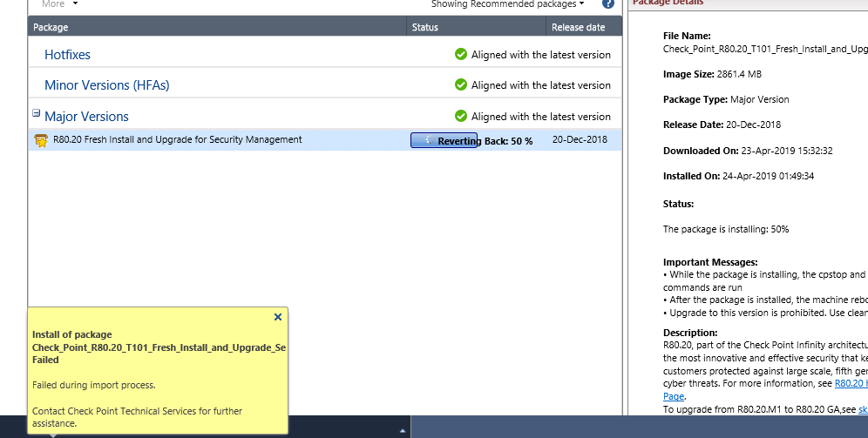The height and width of the screenshot is (438, 868).
Task: Close the yellow install failed notification
Action: click(x=278, y=317)
